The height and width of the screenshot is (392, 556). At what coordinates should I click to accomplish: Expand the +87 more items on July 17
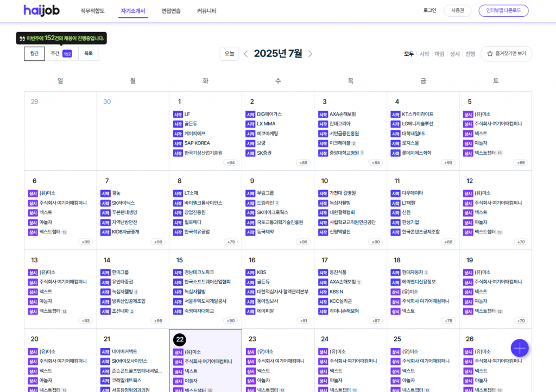pos(376,321)
